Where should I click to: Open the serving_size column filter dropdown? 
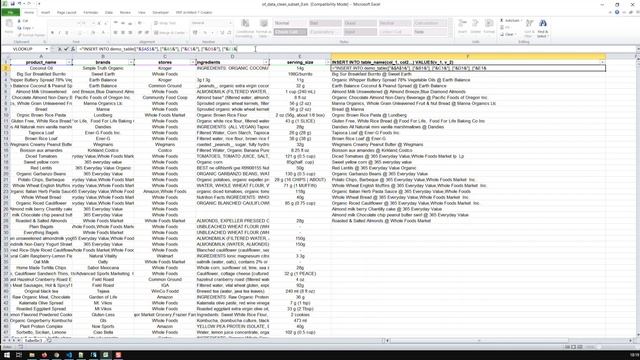tap(327, 62)
